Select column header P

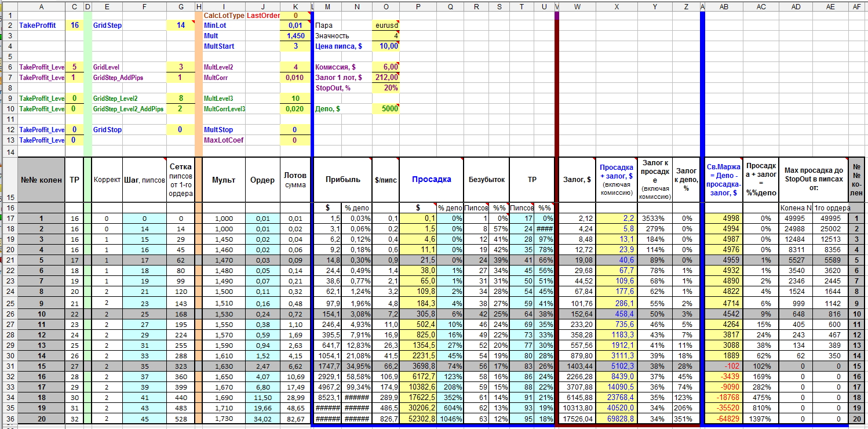coord(418,6)
